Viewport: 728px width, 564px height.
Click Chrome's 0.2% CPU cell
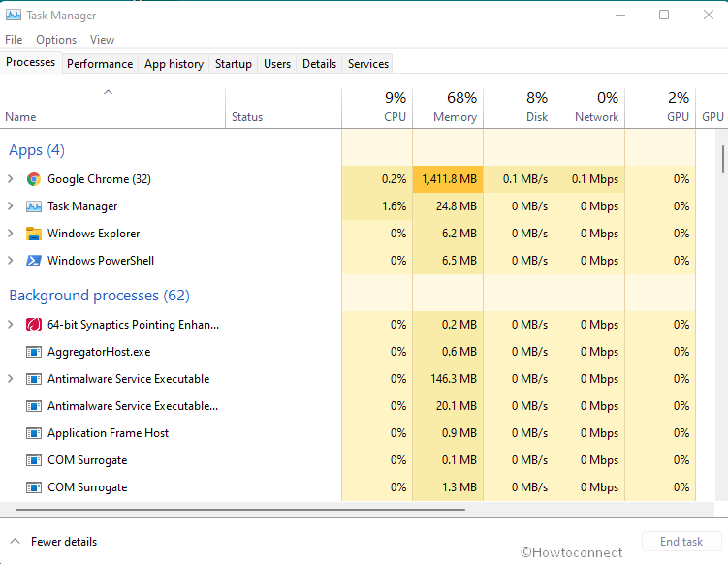coord(377,179)
